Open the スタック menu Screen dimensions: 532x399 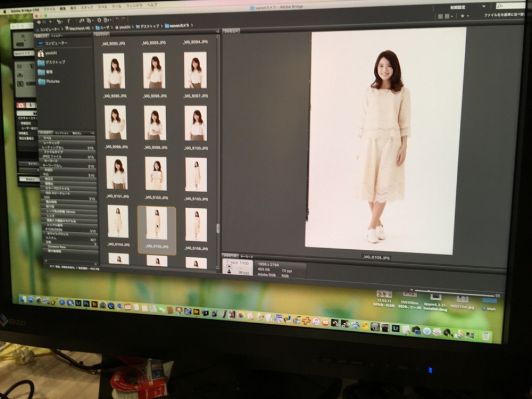click(x=87, y=7)
